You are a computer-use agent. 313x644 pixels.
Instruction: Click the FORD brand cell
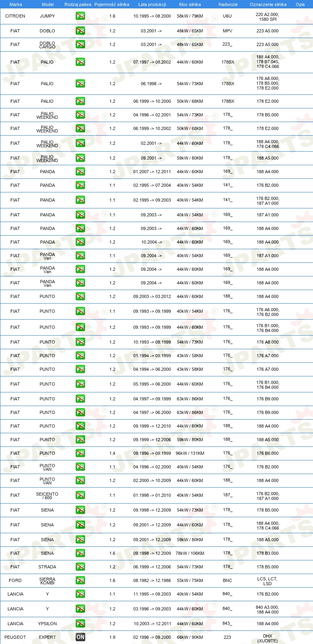tap(15, 580)
